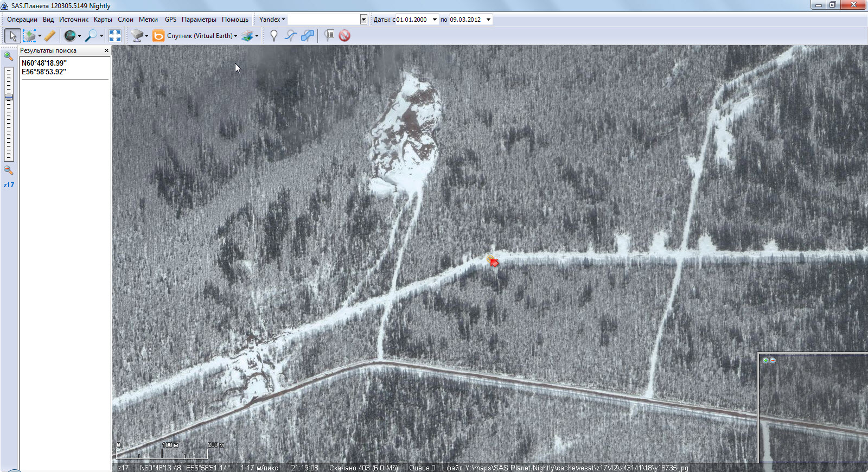Open the placemark manager list icon

click(329, 36)
